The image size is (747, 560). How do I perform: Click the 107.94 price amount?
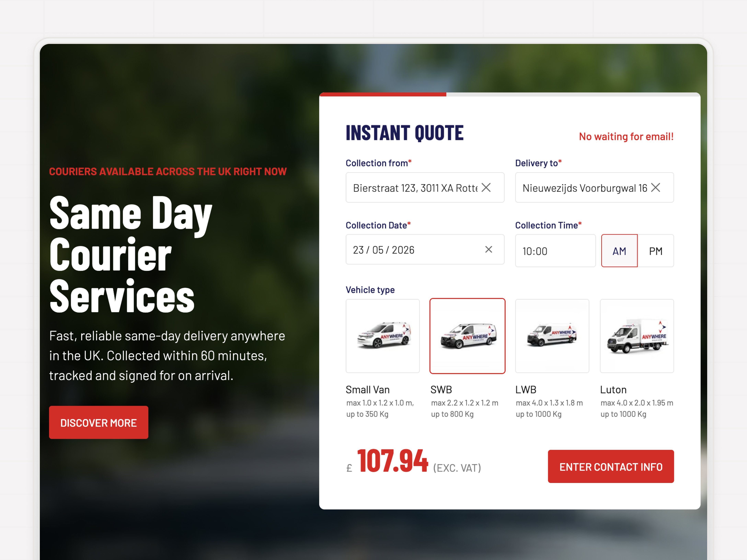click(393, 461)
